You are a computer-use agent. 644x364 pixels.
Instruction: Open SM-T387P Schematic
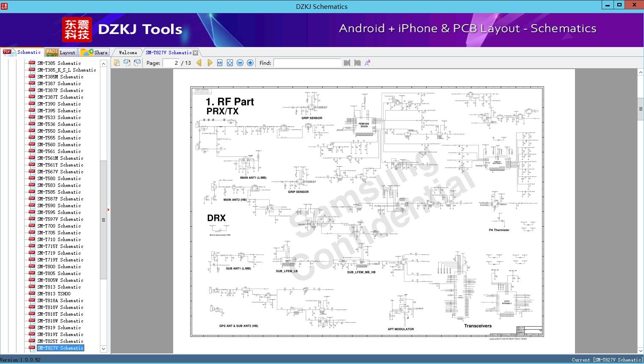[x=60, y=90]
